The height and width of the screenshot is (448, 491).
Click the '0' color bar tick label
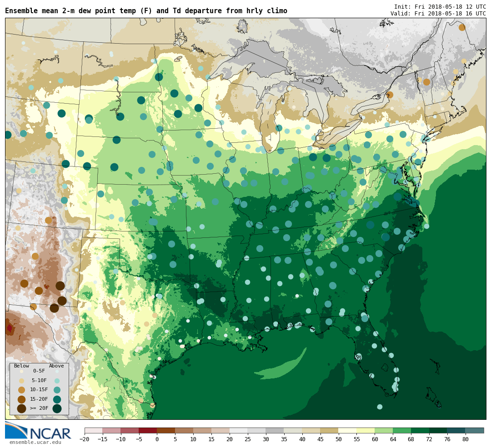click(157, 439)
